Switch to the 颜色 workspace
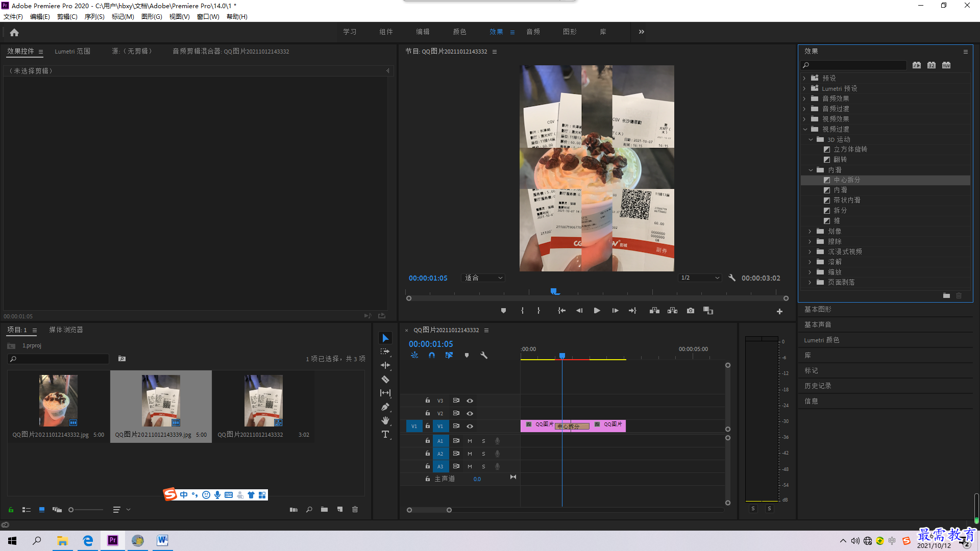The image size is (980, 551). click(459, 32)
